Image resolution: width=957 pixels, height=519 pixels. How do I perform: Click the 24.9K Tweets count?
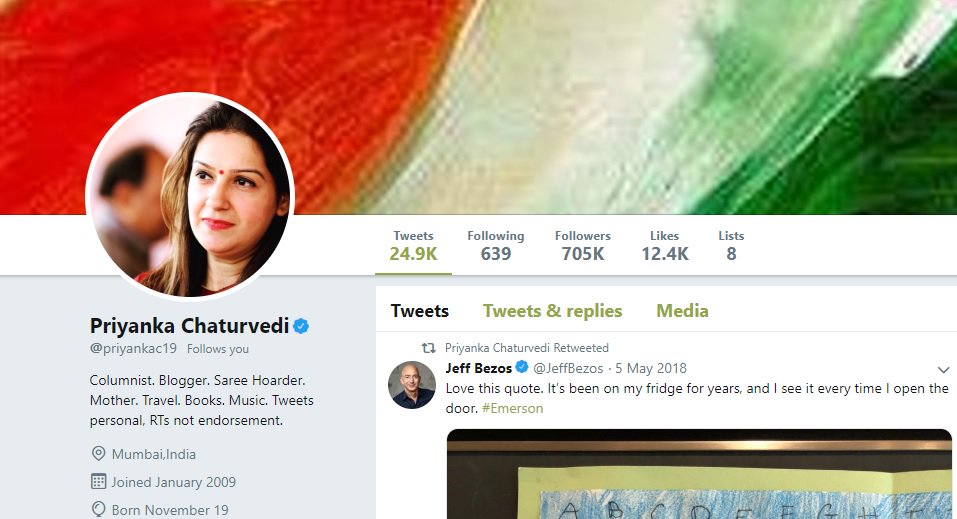click(413, 245)
